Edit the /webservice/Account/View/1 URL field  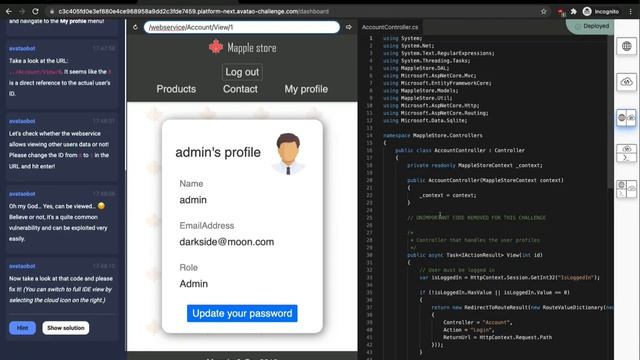coord(242,27)
